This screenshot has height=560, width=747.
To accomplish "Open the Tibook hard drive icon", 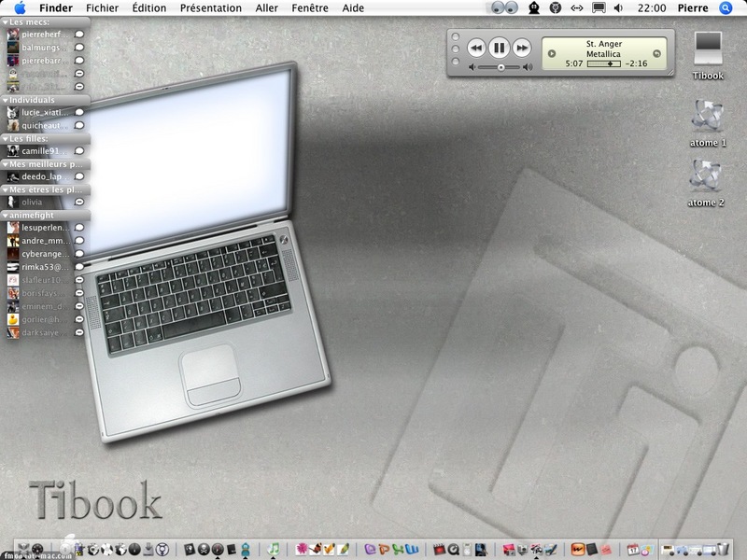I will pos(708,55).
